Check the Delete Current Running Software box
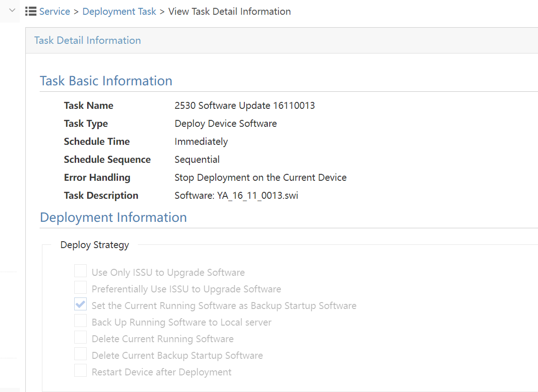 tap(81, 338)
